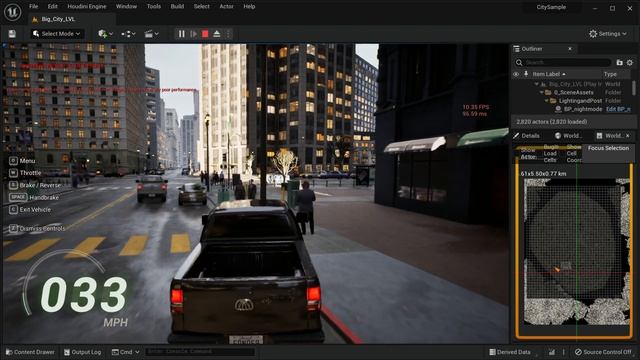Click the World Partition minimap
This screenshot has width=640, height=360.
coord(575,252)
